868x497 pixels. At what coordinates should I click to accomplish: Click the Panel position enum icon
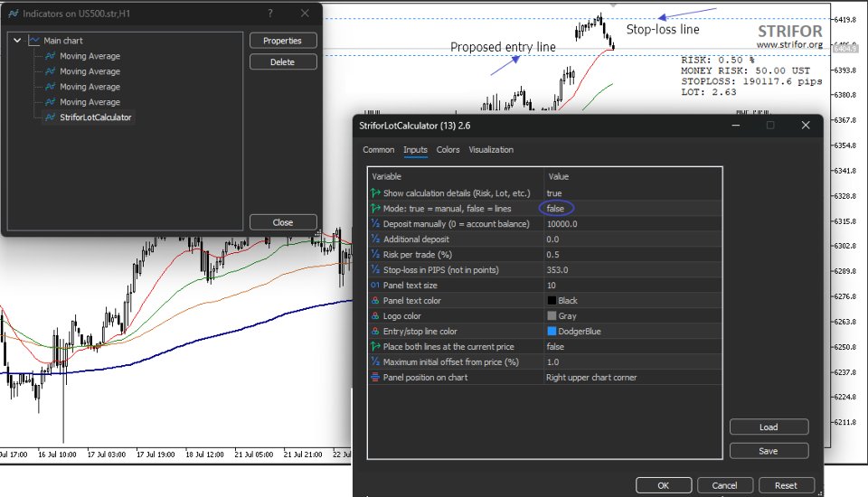(375, 378)
